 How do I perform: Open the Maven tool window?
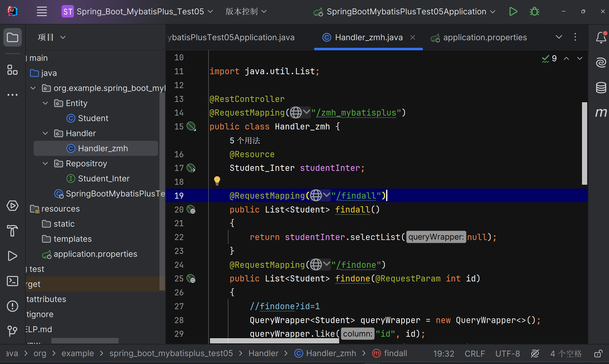click(601, 112)
